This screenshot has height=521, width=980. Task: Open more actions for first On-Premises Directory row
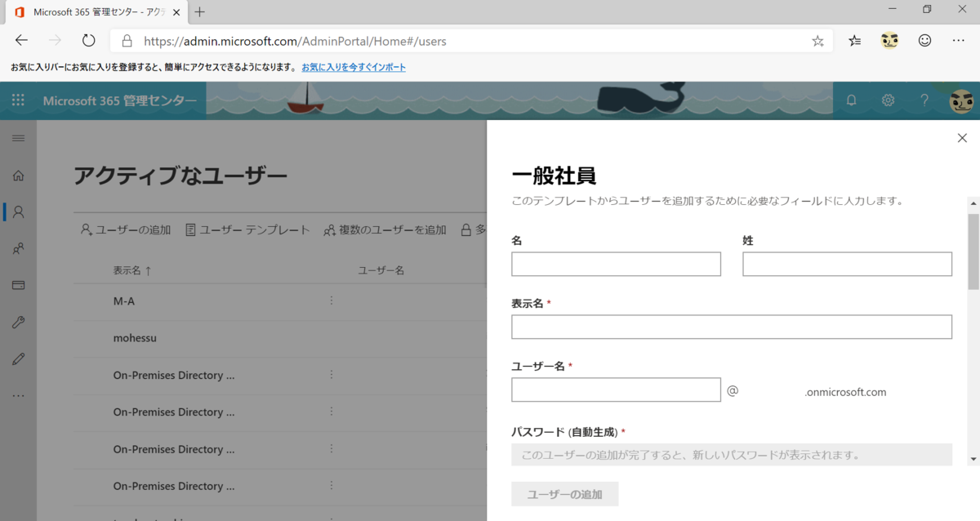[x=332, y=375]
